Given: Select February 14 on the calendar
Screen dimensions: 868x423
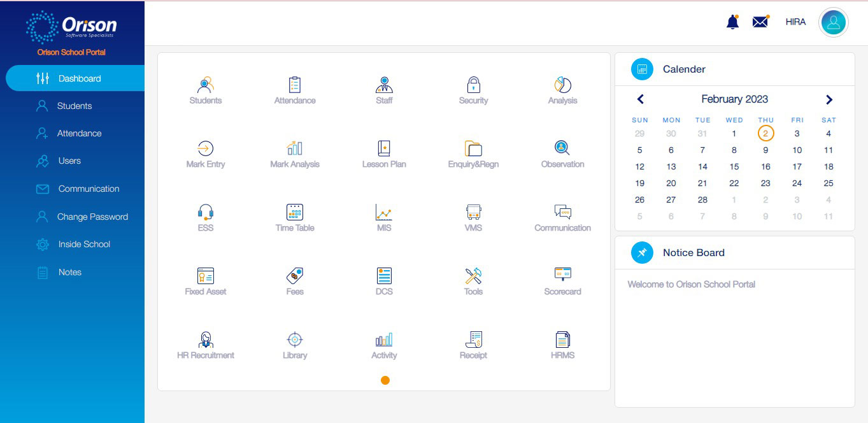Looking at the screenshot, I should coord(702,167).
